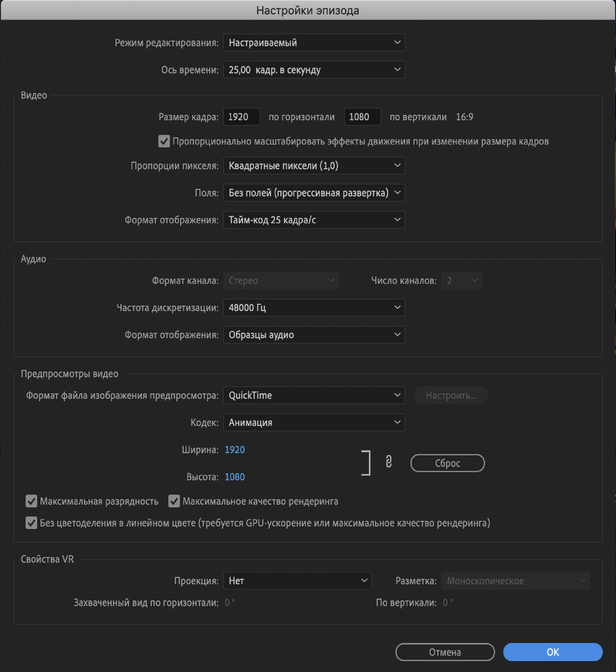Click the horizontal frame size field 1920
616x672 pixels.
click(x=241, y=117)
